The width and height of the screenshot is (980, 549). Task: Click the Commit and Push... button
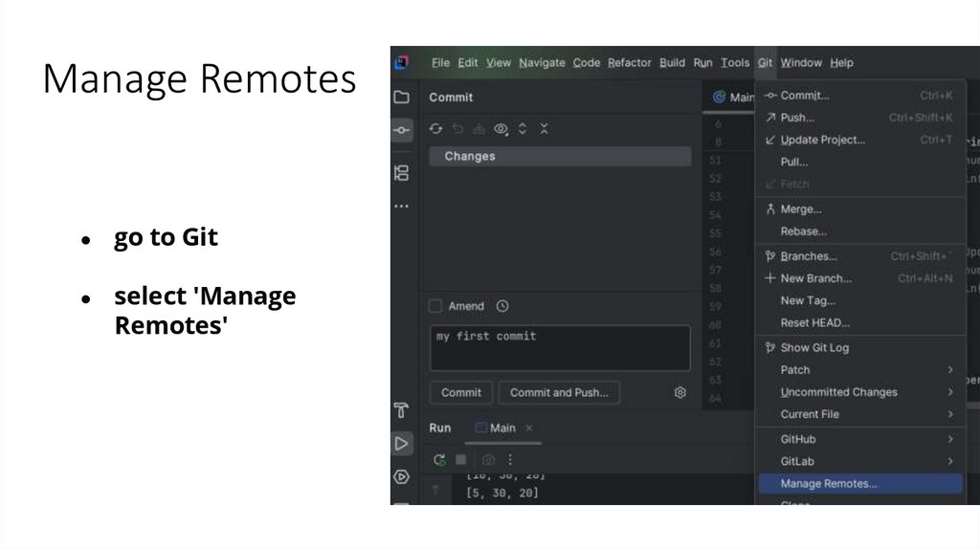[559, 392]
